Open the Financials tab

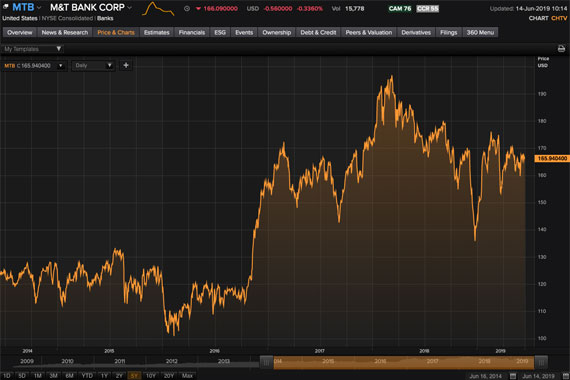pos(192,32)
